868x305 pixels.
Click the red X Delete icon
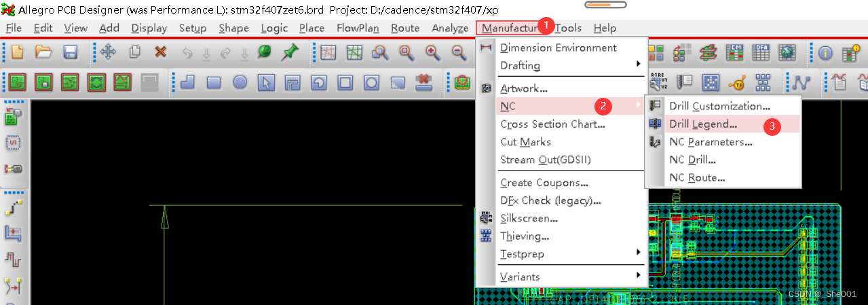[160, 52]
